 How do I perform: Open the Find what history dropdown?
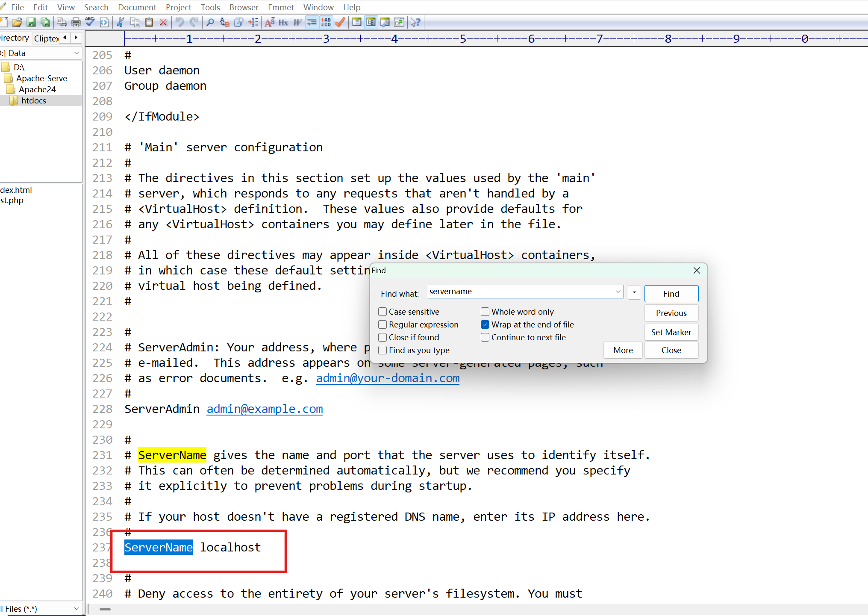tap(619, 291)
